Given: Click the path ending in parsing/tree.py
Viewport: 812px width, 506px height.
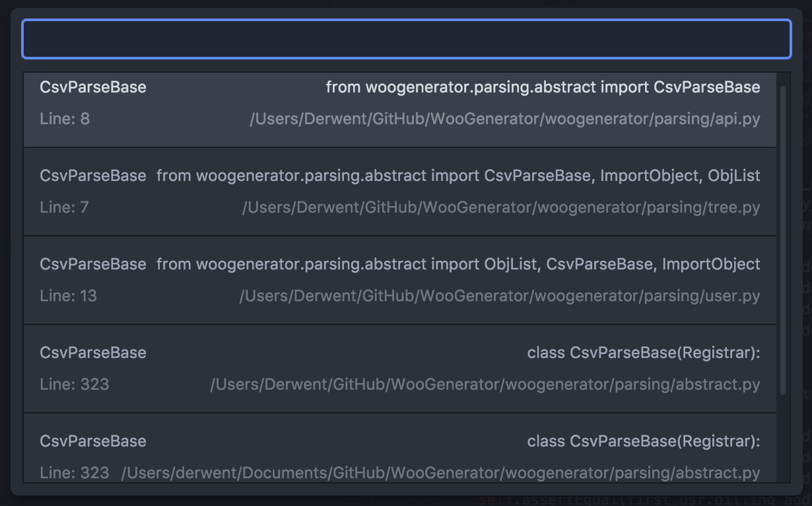Looking at the screenshot, I should coord(501,208).
